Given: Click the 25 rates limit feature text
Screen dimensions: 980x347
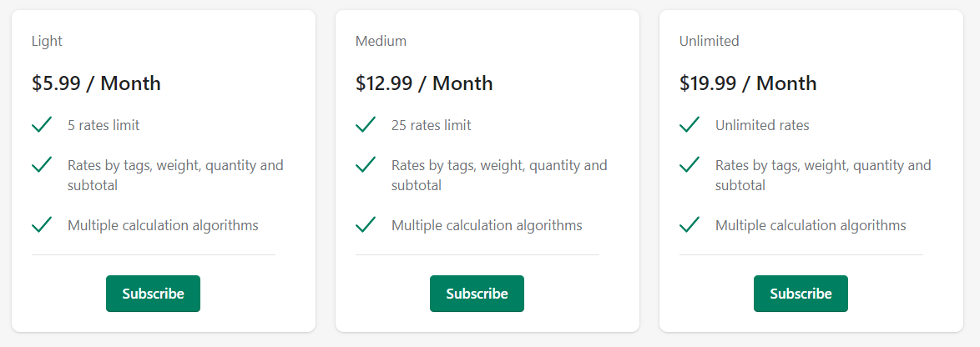Looking at the screenshot, I should 432,125.
